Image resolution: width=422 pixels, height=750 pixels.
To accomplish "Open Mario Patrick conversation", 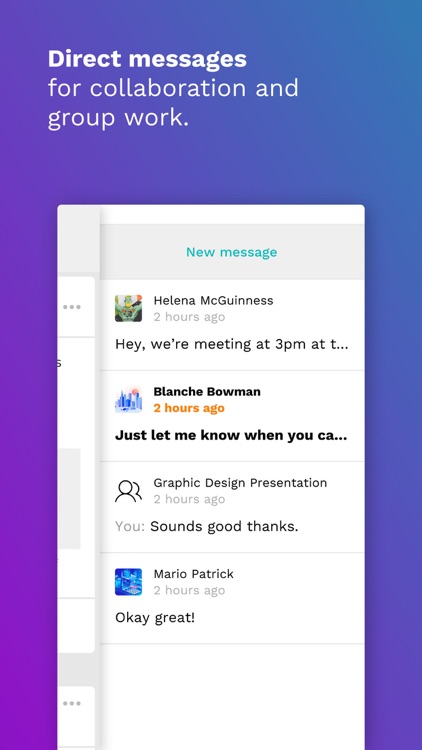I will (x=232, y=598).
